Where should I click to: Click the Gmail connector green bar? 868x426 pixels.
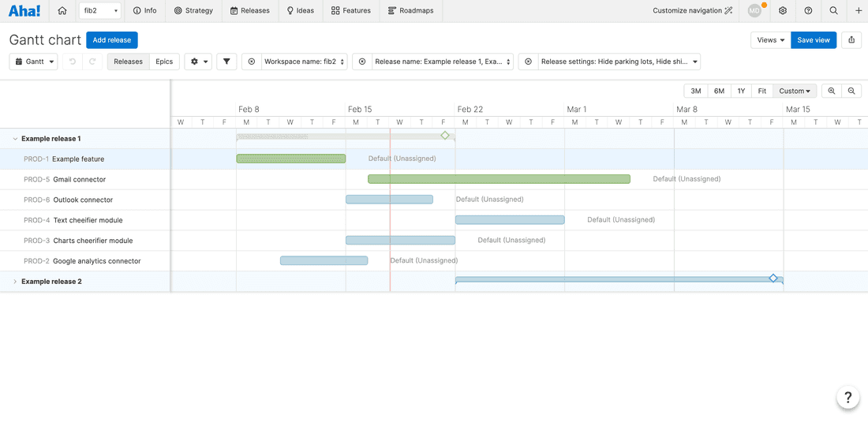tap(499, 179)
